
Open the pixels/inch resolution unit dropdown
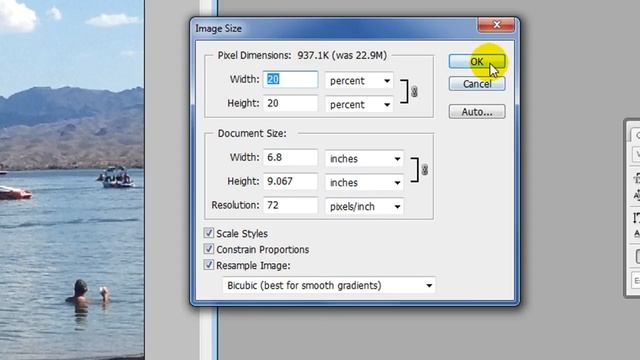[364, 207]
